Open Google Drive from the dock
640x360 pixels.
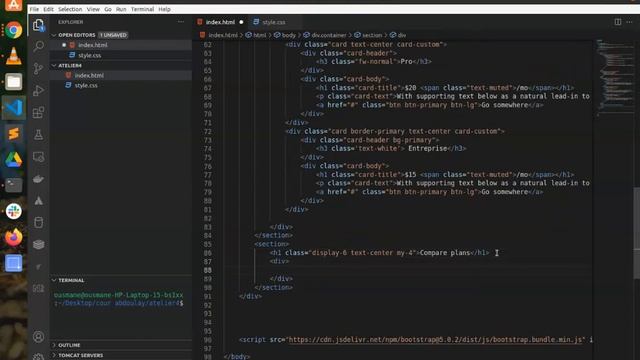tap(13, 159)
